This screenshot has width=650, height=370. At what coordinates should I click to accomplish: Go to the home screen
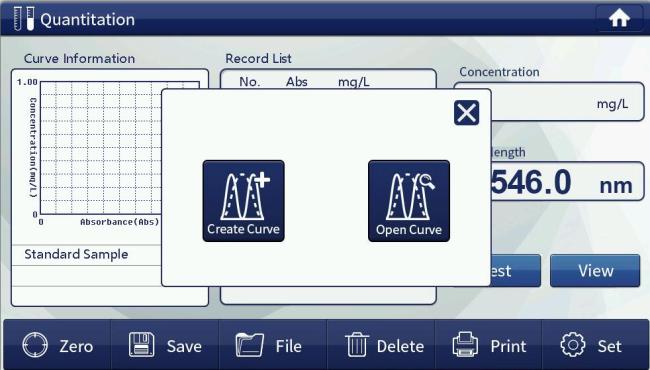click(x=619, y=18)
